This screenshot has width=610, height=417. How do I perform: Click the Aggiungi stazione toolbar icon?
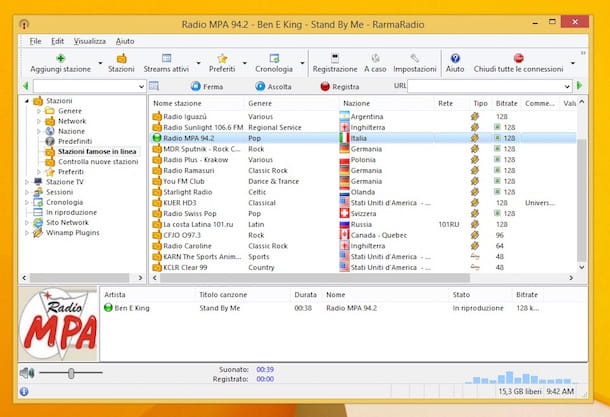(x=60, y=58)
